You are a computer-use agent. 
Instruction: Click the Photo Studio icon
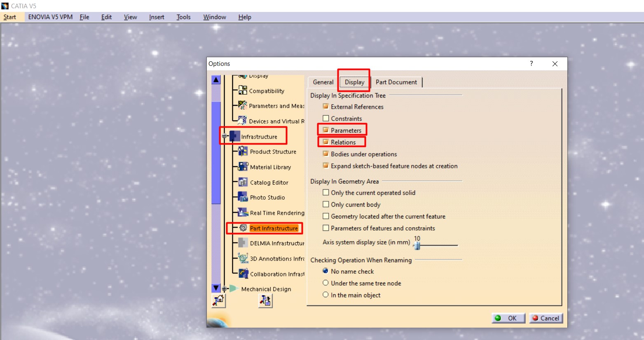pos(243,197)
